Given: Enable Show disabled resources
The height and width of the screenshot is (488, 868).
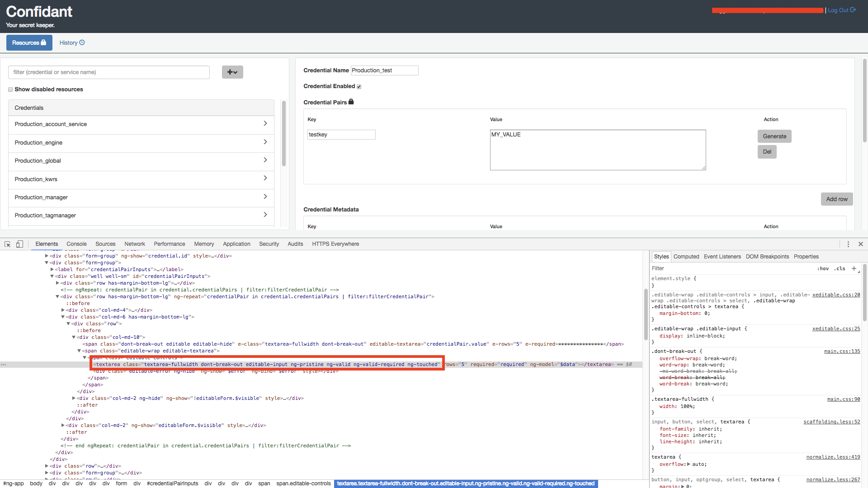Looking at the screenshot, I should click(x=10, y=89).
